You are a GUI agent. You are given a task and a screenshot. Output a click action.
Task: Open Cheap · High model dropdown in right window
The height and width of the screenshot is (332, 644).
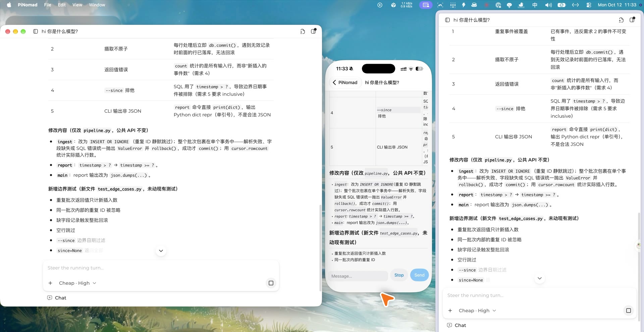tap(477, 311)
